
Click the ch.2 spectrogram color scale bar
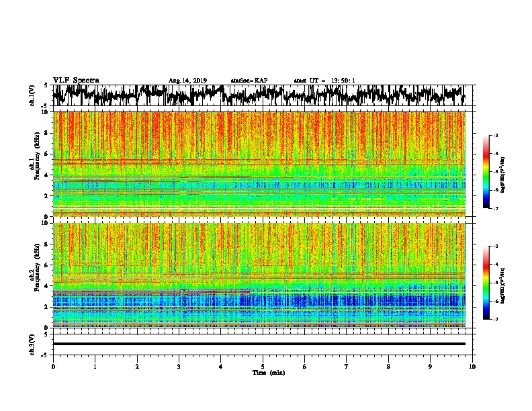click(x=486, y=283)
